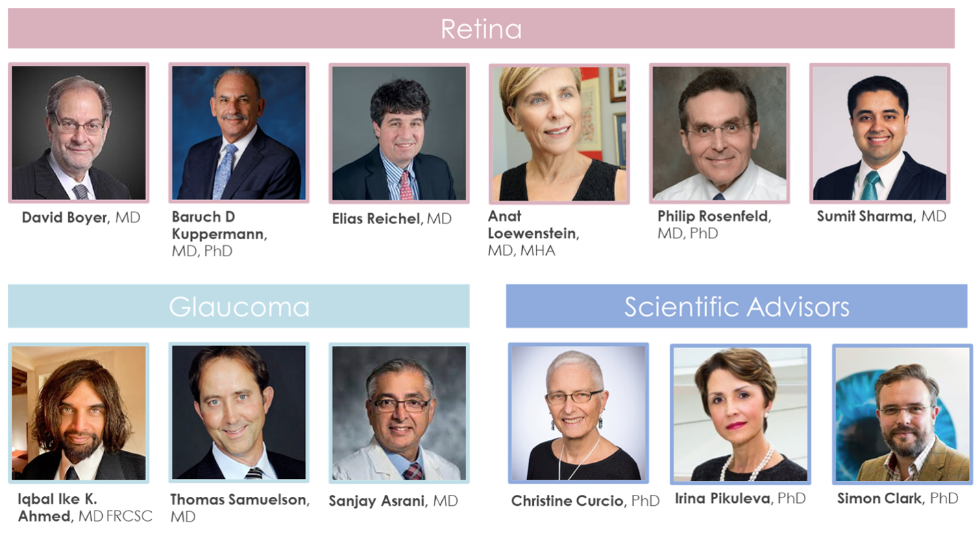Select the Glaucoma section header
980x538 pixels.
click(238, 306)
